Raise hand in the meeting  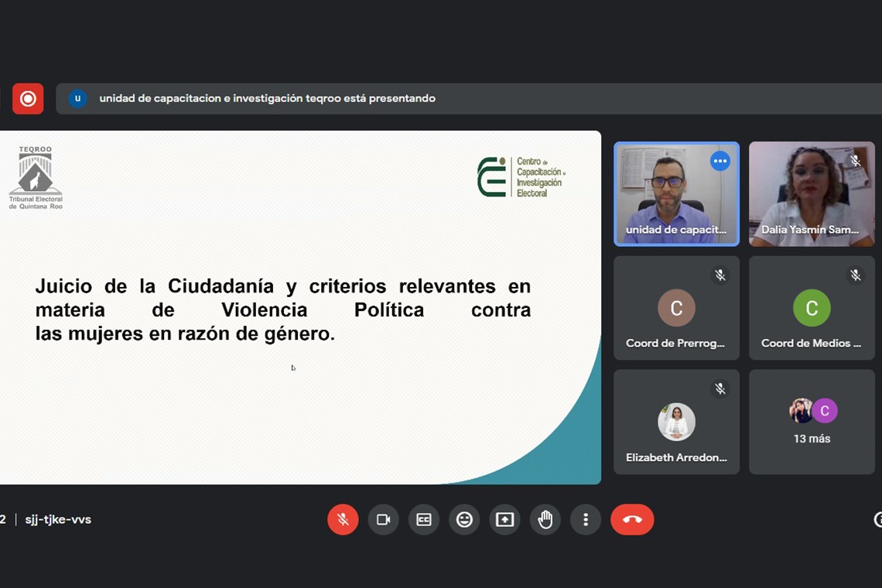point(545,520)
